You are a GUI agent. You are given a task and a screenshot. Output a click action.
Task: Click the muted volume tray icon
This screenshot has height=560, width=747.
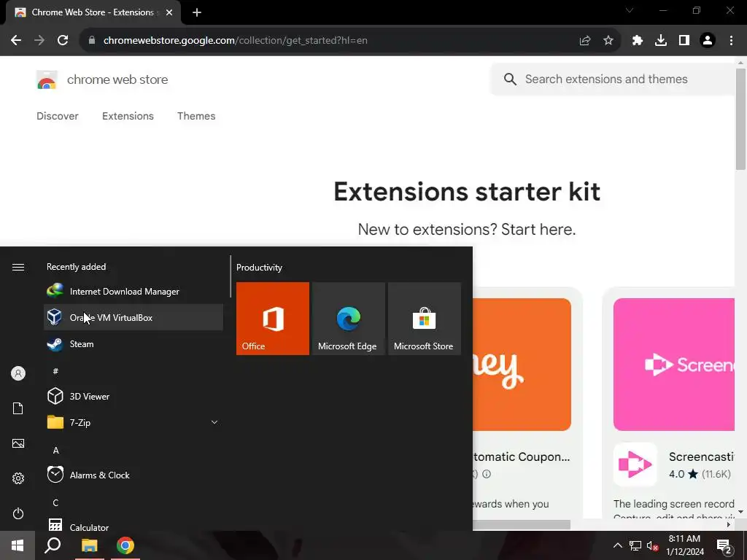[652, 545]
